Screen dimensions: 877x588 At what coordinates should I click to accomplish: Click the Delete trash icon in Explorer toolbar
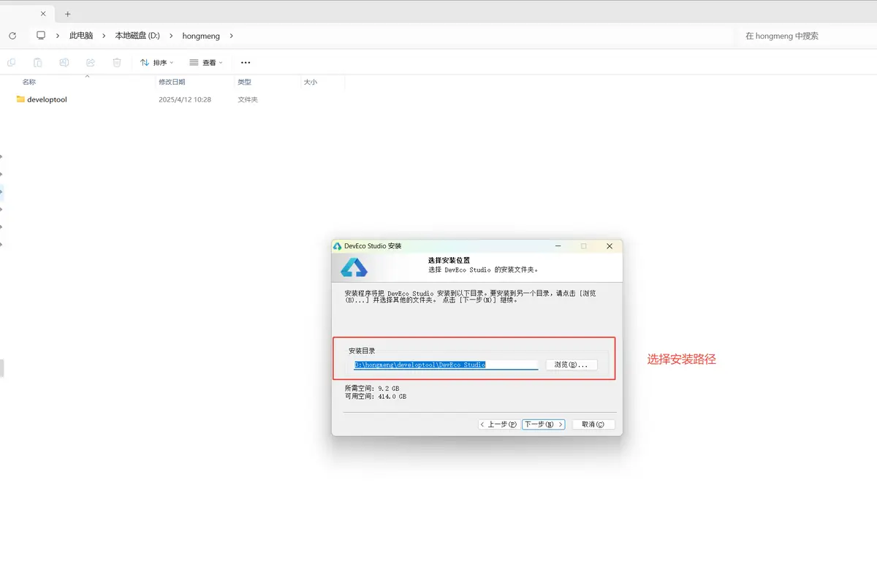pyautogui.click(x=117, y=63)
